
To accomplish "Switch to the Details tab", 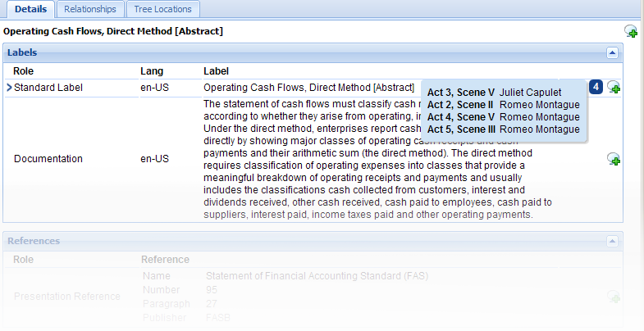I will 31,9.
